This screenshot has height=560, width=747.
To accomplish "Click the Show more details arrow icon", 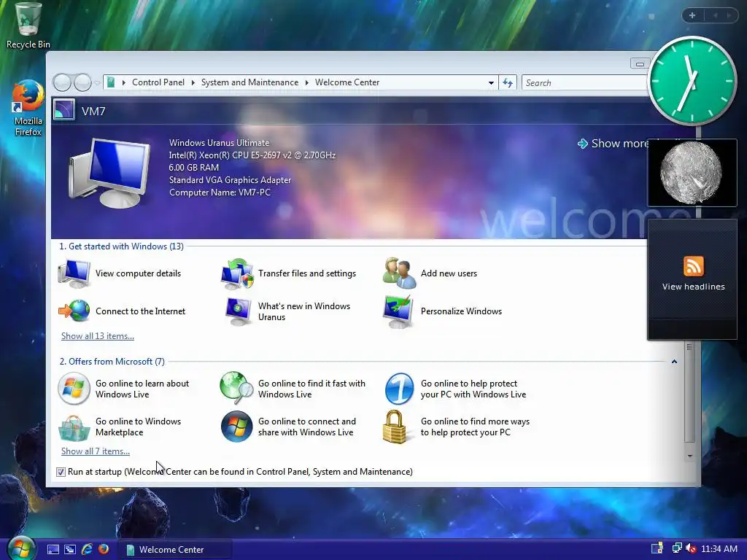I will coord(582,144).
